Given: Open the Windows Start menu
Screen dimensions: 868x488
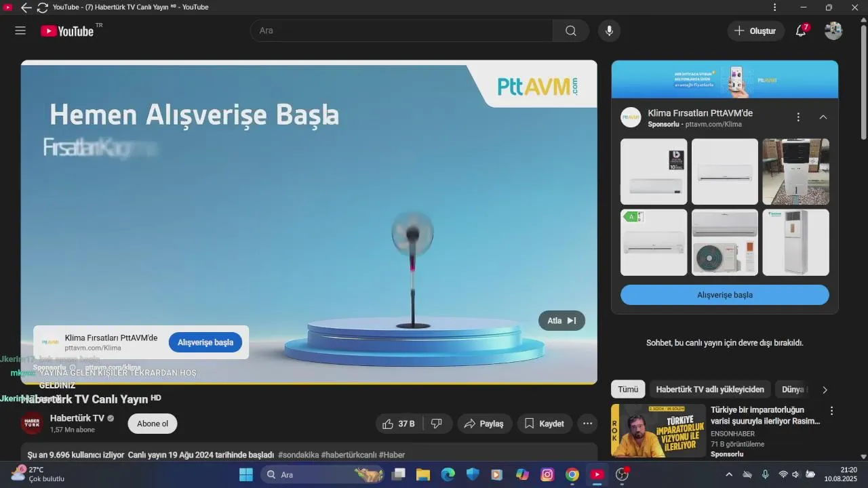Looking at the screenshot, I should [245, 474].
